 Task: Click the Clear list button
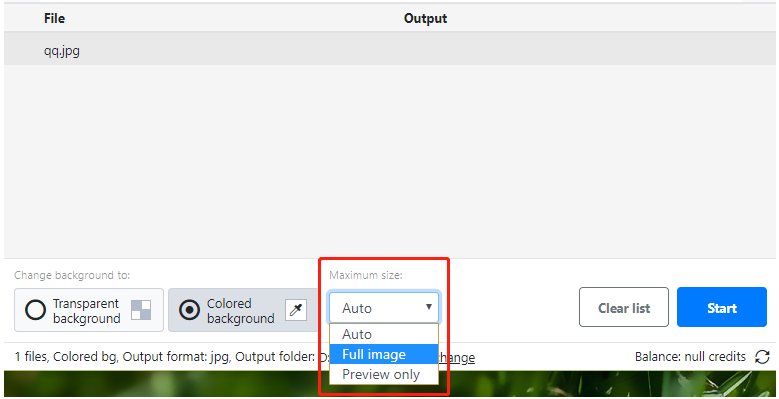[624, 307]
